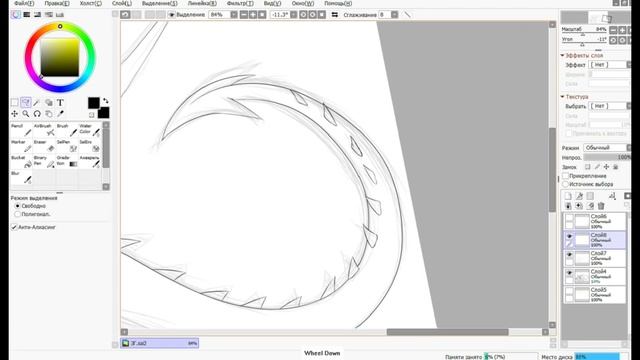Select the Text tool

pos(60,102)
